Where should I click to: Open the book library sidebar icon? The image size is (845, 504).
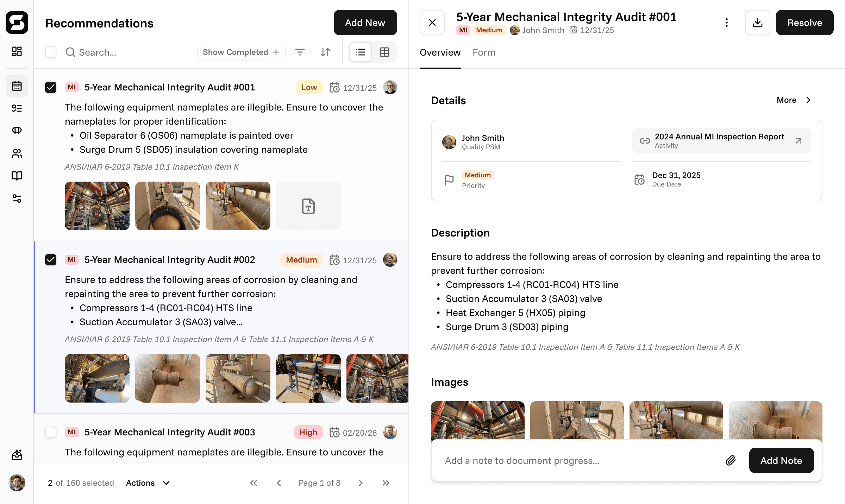coord(17,176)
